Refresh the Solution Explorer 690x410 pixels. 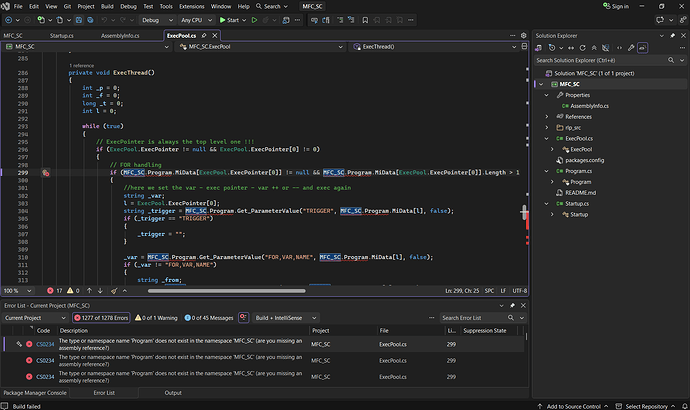(x=582, y=48)
